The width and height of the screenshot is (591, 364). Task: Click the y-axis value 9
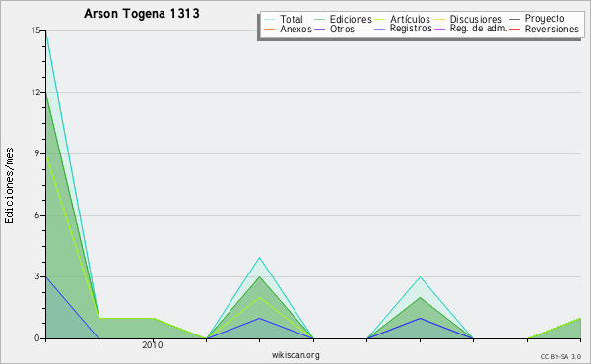(37, 153)
